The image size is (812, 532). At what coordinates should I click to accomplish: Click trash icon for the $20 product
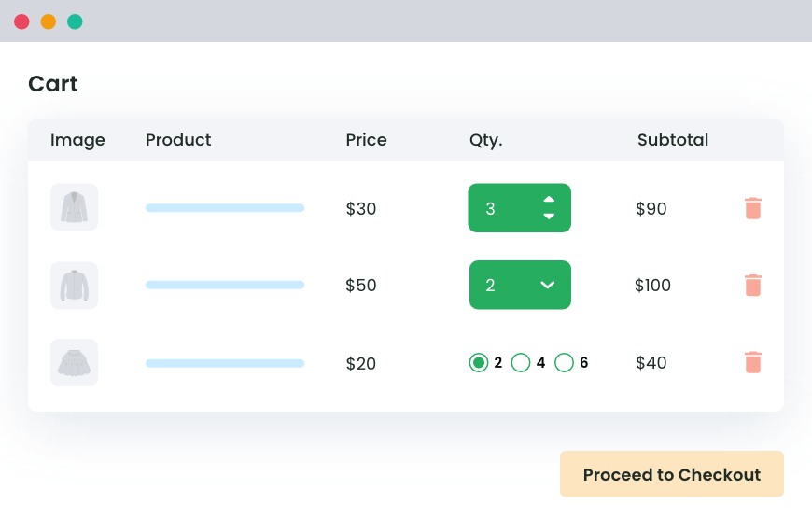tap(753, 362)
